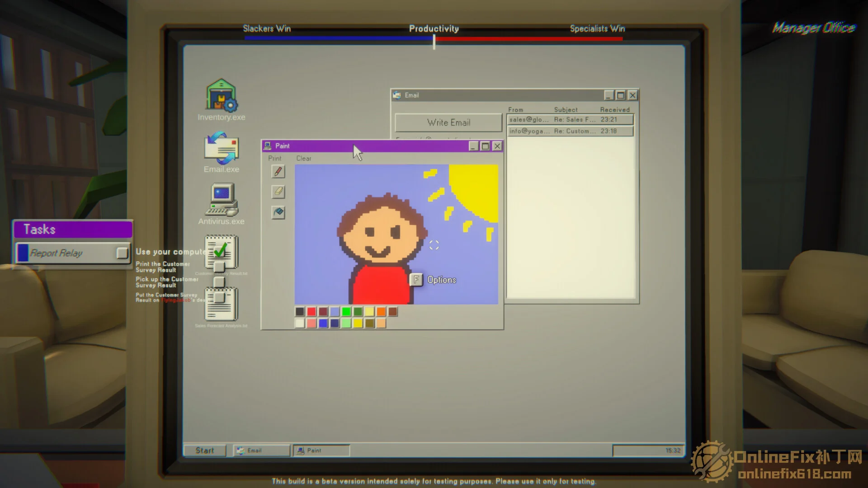
Task: Click the Received column header
Action: 615,110
